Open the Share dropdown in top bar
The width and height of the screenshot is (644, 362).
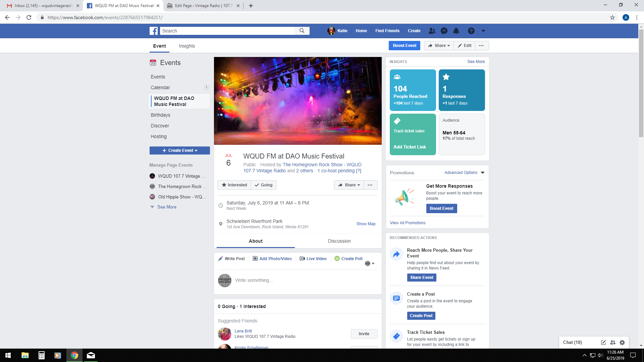439,46
